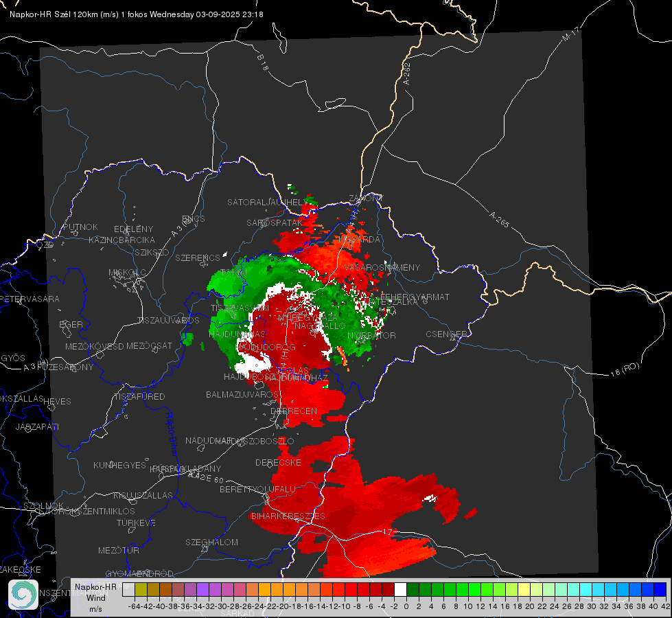Click the DERECSKE town label
The width and height of the screenshot is (672, 618).
pos(278,462)
